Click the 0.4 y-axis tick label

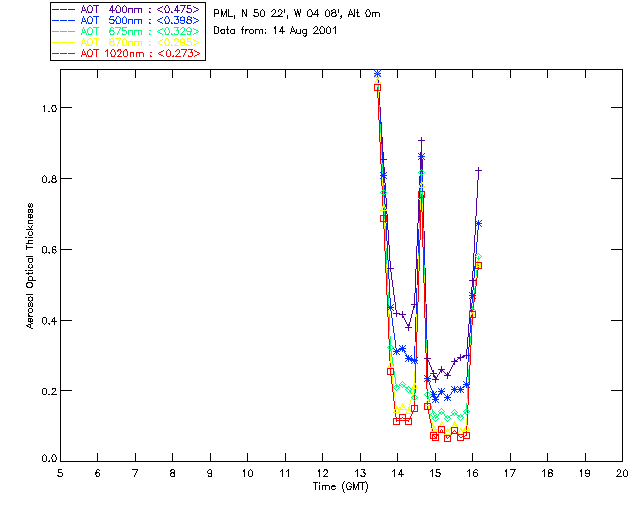pyautogui.click(x=48, y=321)
